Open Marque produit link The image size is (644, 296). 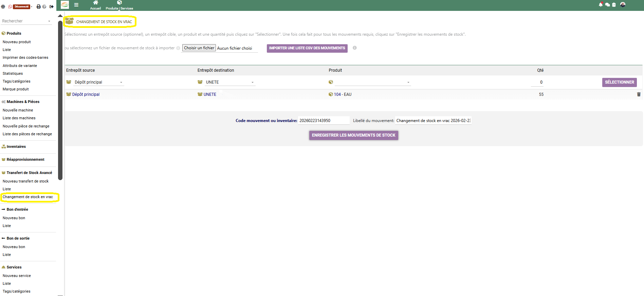[16, 89]
